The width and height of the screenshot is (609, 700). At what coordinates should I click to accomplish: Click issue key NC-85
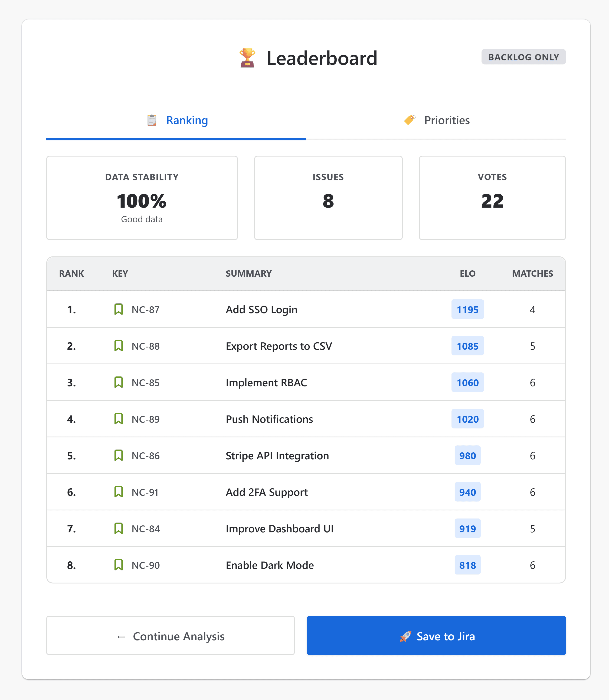click(145, 383)
